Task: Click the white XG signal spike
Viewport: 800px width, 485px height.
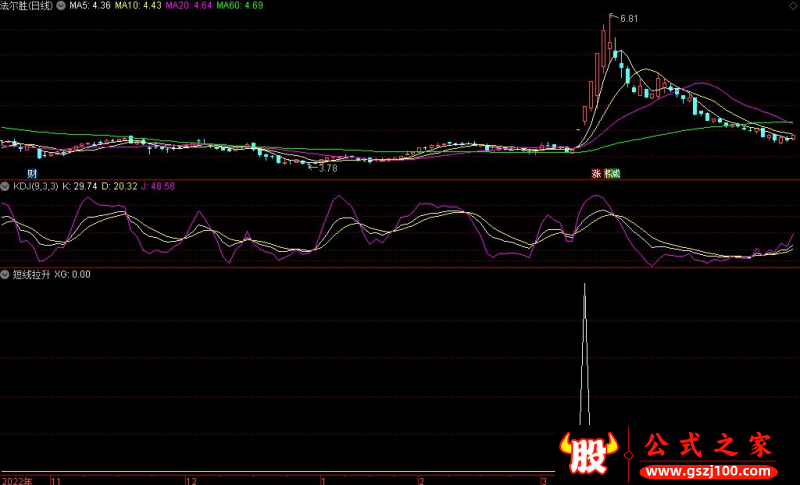Action: (585, 354)
